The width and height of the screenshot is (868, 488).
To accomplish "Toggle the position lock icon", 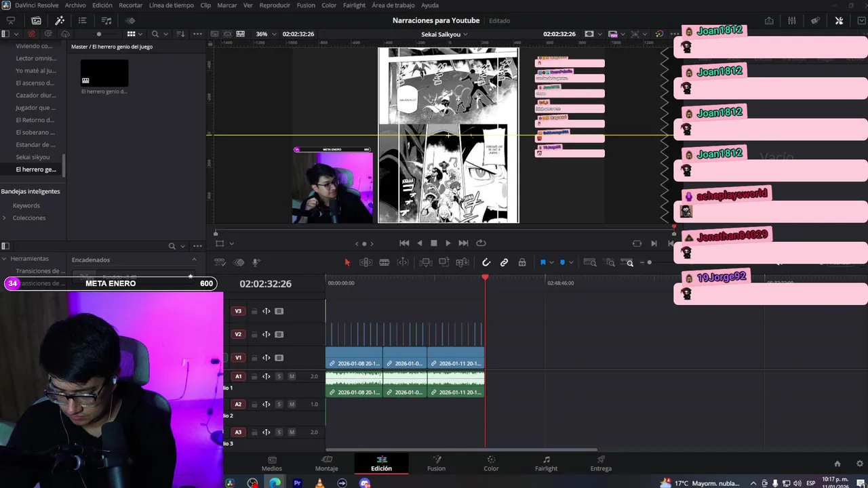I will pyautogui.click(x=522, y=262).
